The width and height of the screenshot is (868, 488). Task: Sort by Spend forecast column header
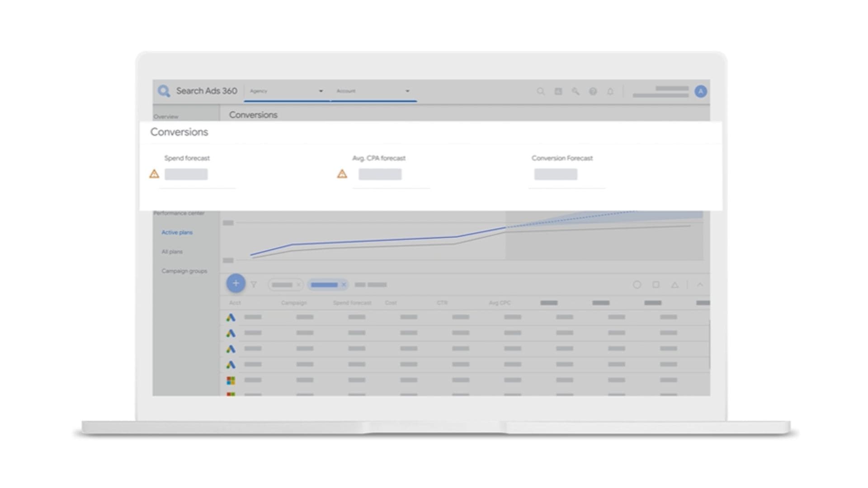point(352,303)
